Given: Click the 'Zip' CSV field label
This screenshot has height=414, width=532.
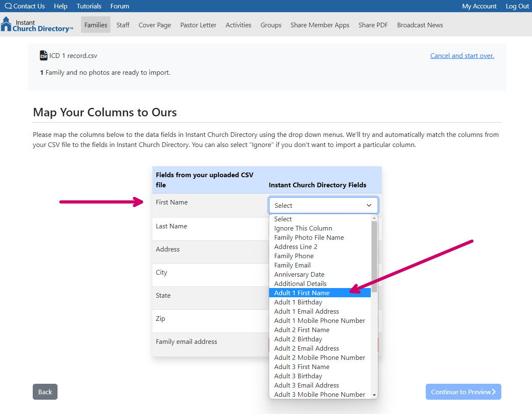Looking at the screenshot, I should pos(160,318).
